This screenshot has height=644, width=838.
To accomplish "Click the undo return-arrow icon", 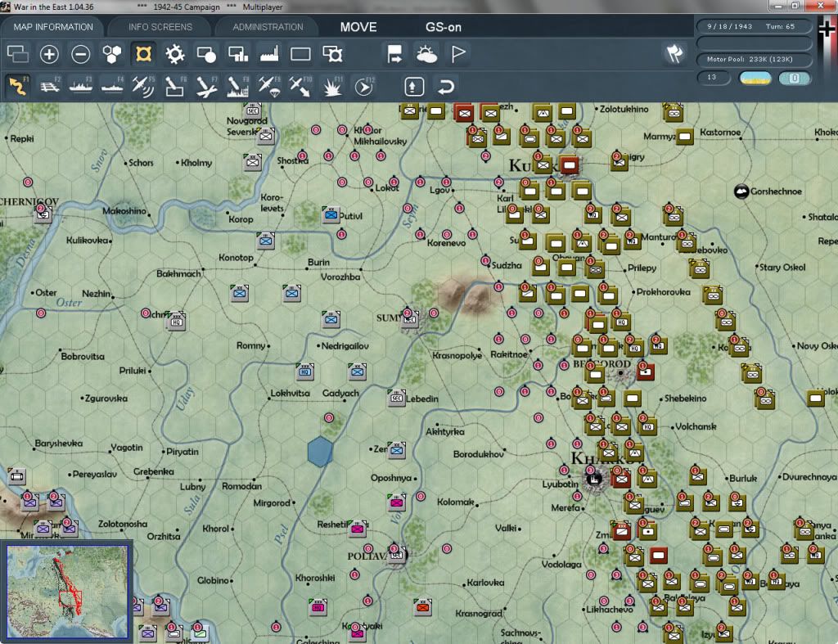I will (446, 87).
